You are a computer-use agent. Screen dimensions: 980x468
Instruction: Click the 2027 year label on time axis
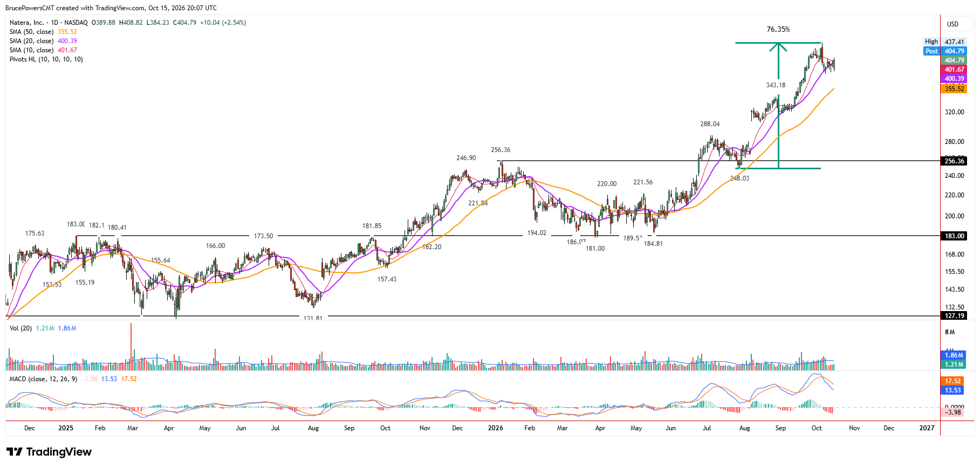[927, 428]
